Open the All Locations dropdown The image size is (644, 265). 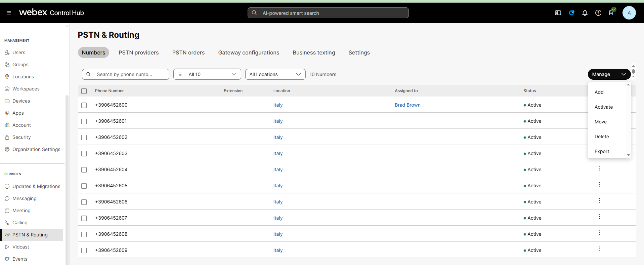pos(275,74)
